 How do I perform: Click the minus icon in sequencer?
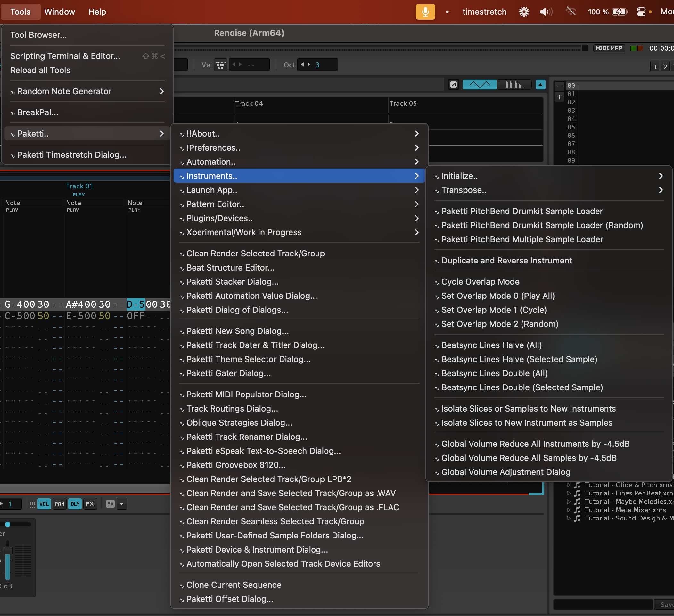(559, 86)
